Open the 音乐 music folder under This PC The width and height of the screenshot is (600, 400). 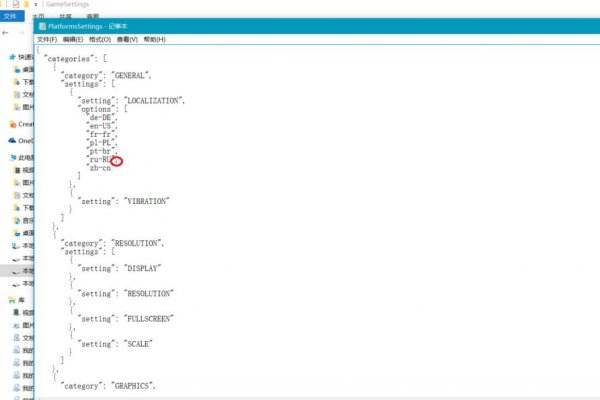24,220
